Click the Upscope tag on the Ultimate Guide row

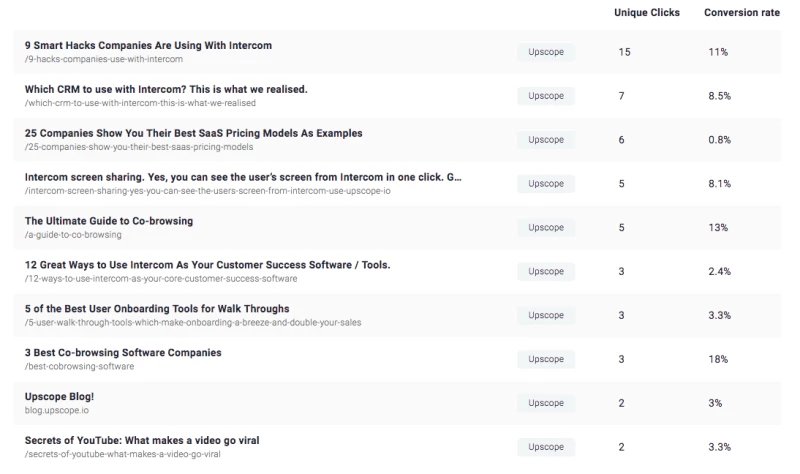[x=546, y=228]
